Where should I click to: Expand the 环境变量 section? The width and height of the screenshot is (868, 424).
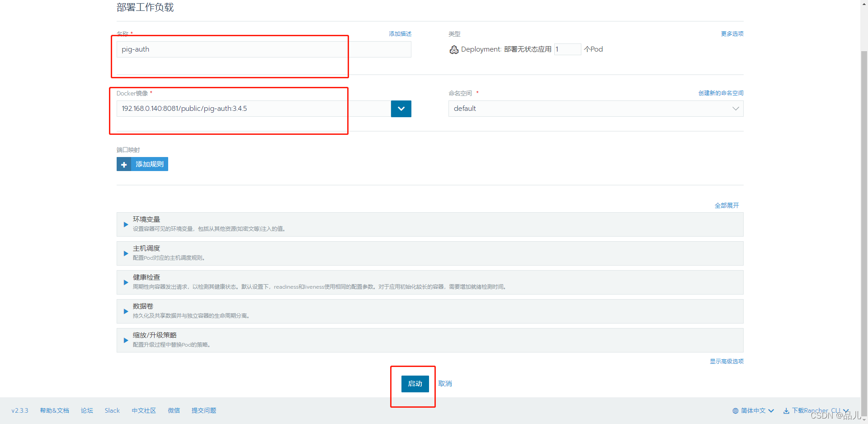tap(430, 224)
